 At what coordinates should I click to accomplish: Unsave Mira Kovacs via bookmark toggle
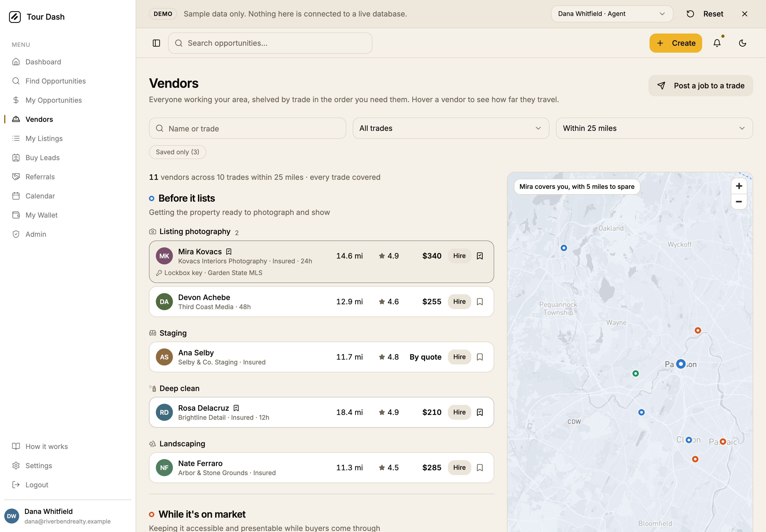pyautogui.click(x=480, y=256)
